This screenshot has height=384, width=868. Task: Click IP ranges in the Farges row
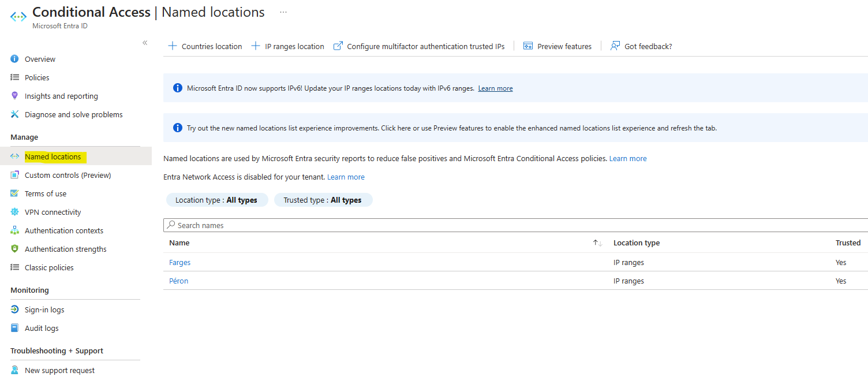[628, 262]
